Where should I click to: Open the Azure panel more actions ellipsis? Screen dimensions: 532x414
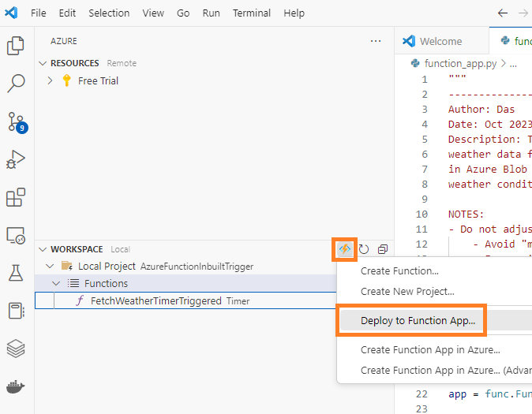tap(376, 41)
